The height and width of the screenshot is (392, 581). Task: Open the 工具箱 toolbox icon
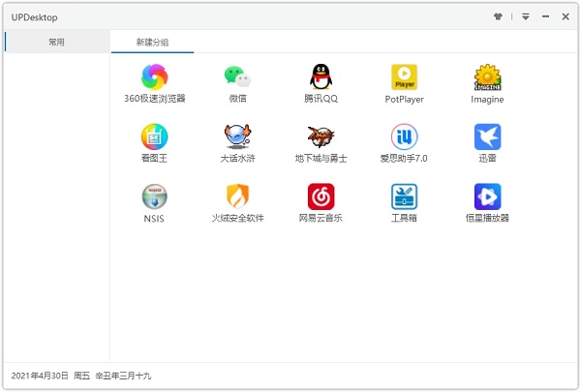404,196
